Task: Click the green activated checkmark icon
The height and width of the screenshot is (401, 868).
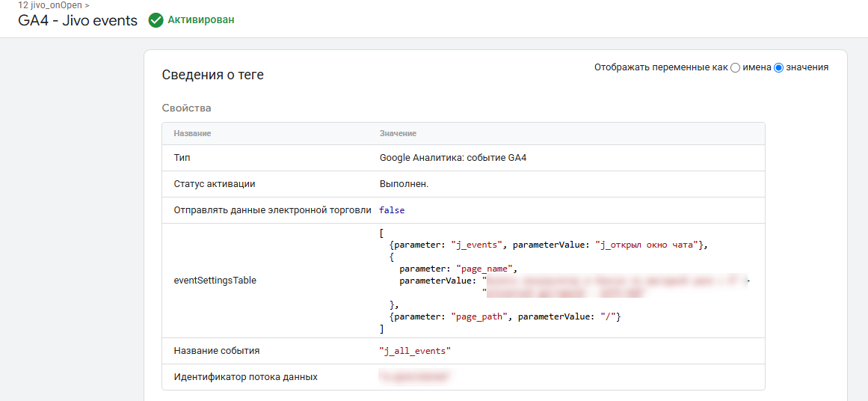Action: pyautogui.click(x=156, y=20)
